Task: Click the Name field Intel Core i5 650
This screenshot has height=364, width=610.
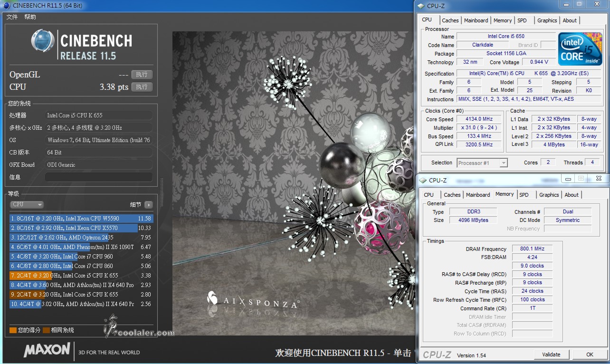Action: tap(506, 37)
